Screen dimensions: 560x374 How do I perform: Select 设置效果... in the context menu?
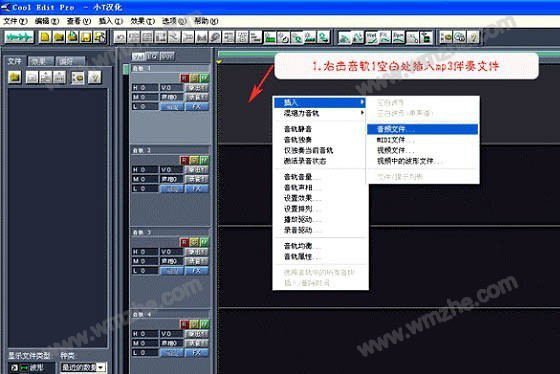click(x=320, y=198)
